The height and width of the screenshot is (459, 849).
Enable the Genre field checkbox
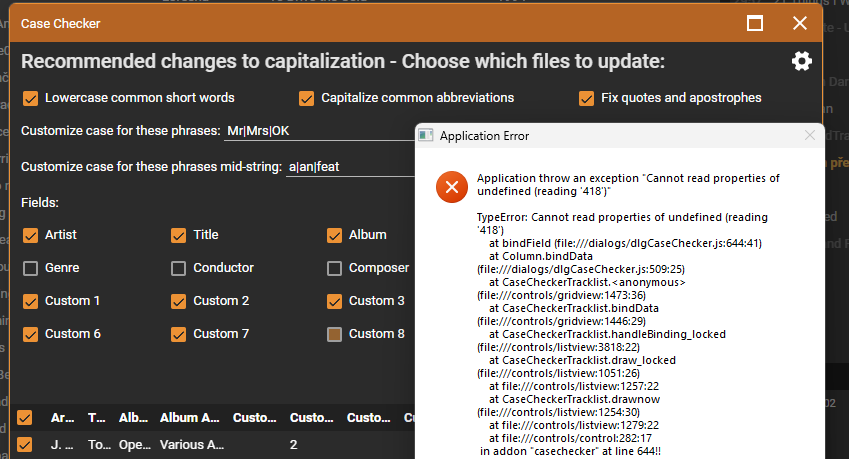30,268
